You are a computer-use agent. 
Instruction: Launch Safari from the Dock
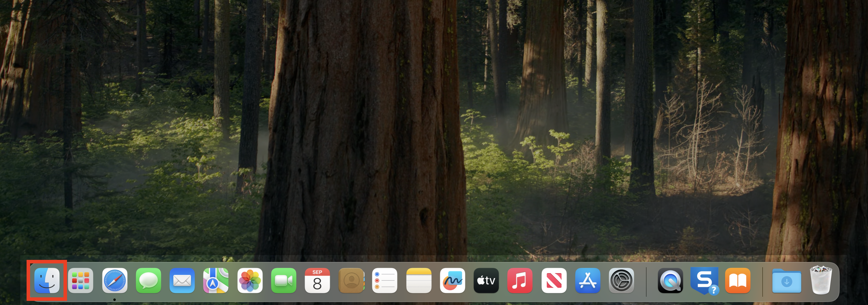coord(115,281)
